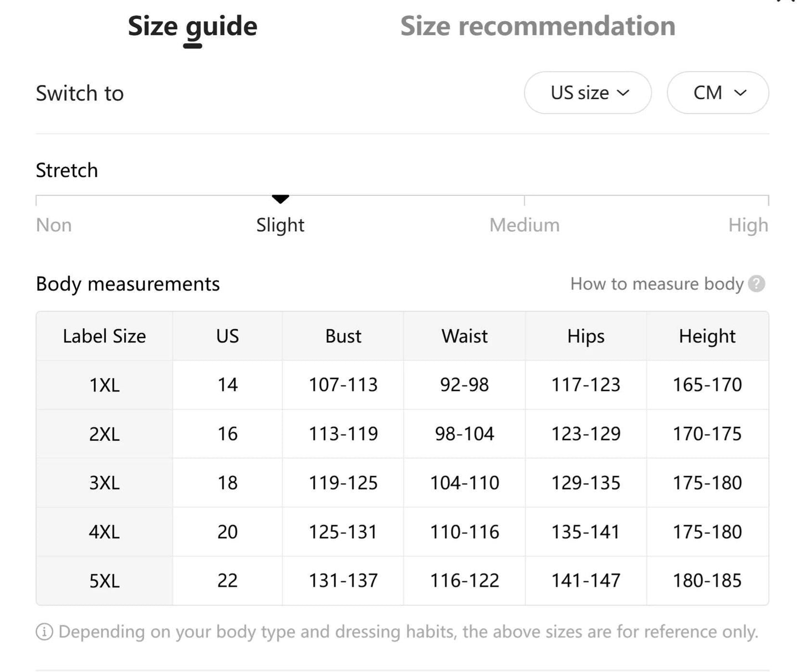This screenshot has width=801, height=672.
Task: Open the CM unit dropdown
Action: (x=718, y=93)
